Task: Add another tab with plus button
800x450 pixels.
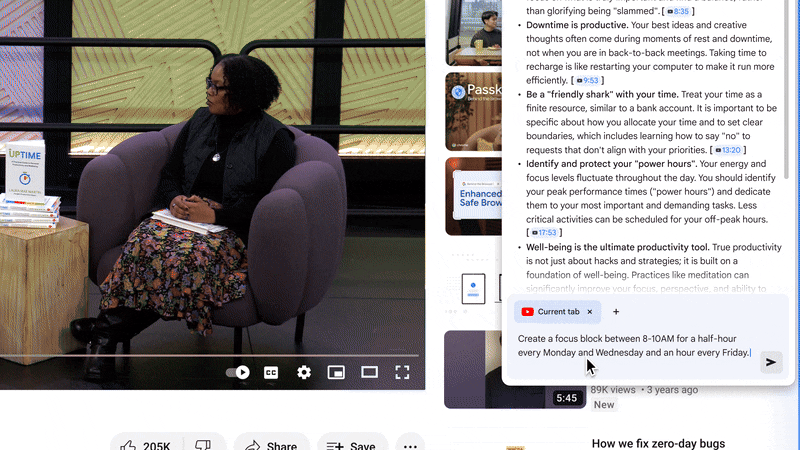Action: [x=616, y=312]
